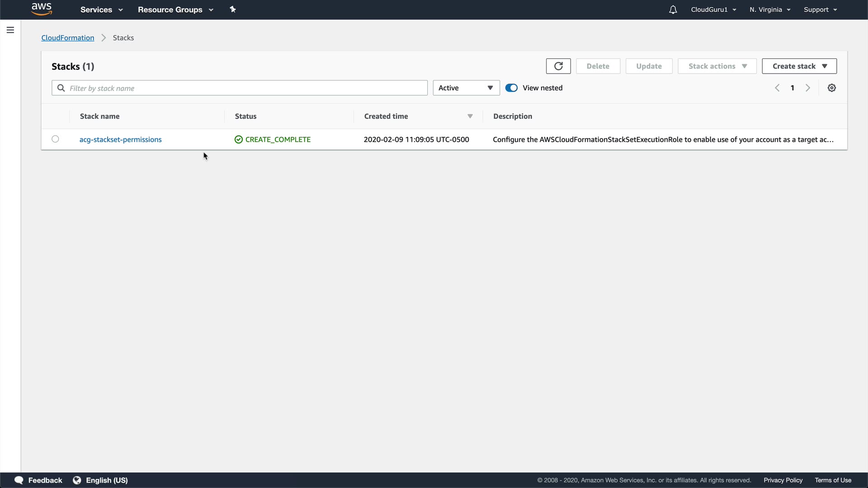Click the CloudFormation breadcrumb link
This screenshot has height=488, width=868.
[x=68, y=38]
